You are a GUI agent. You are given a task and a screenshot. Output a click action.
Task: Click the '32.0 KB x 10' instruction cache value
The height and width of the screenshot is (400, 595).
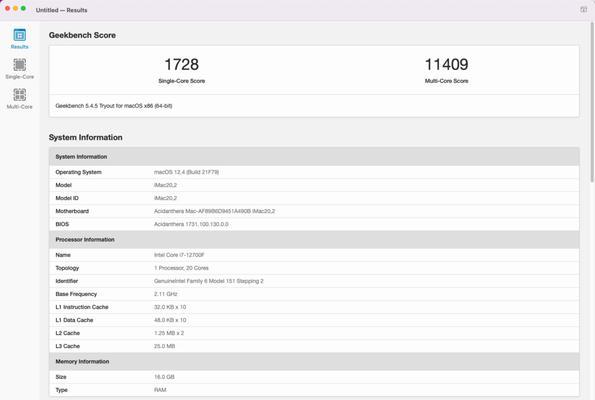(x=170, y=307)
